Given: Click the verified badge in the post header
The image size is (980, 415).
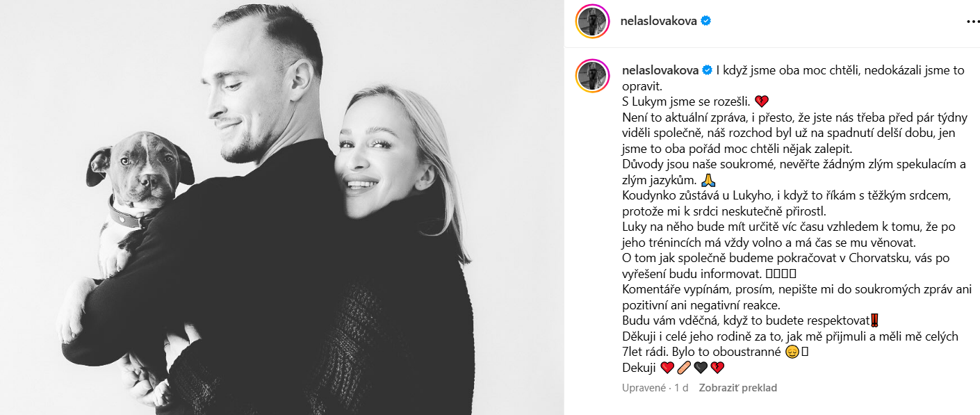Looking at the screenshot, I should tap(706, 21).
